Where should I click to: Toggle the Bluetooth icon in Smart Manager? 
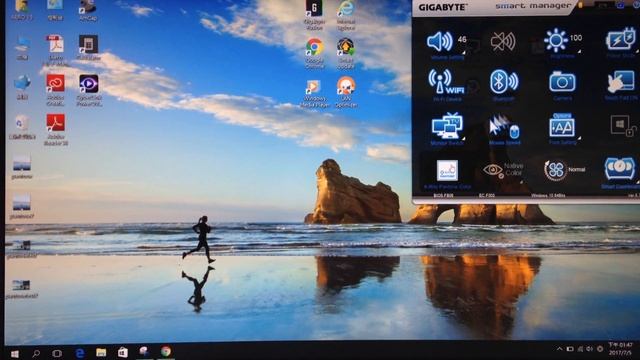[x=504, y=81]
